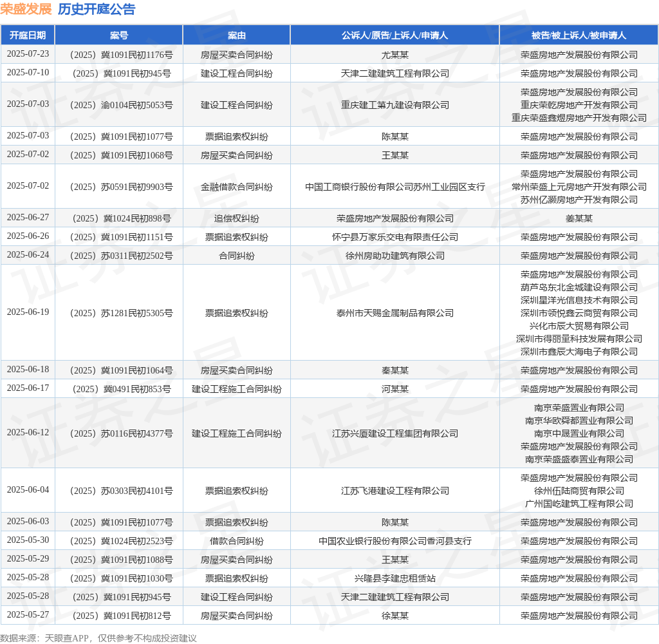Image resolution: width=659 pixels, height=644 pixels.
Task: Click plaintiff 重庆建工第九建设有限公司
Action: pos(394,105)
